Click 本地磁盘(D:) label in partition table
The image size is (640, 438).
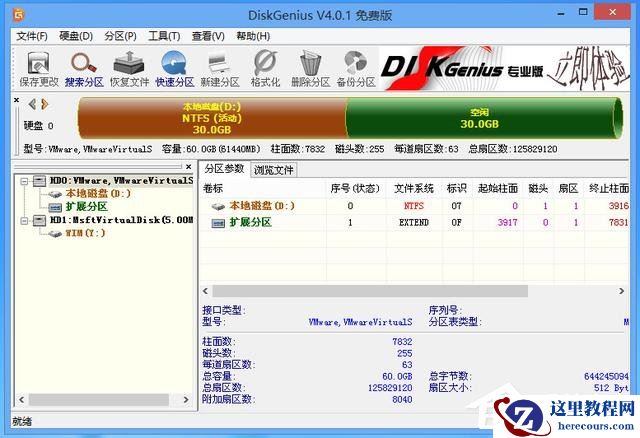point(262,206)
